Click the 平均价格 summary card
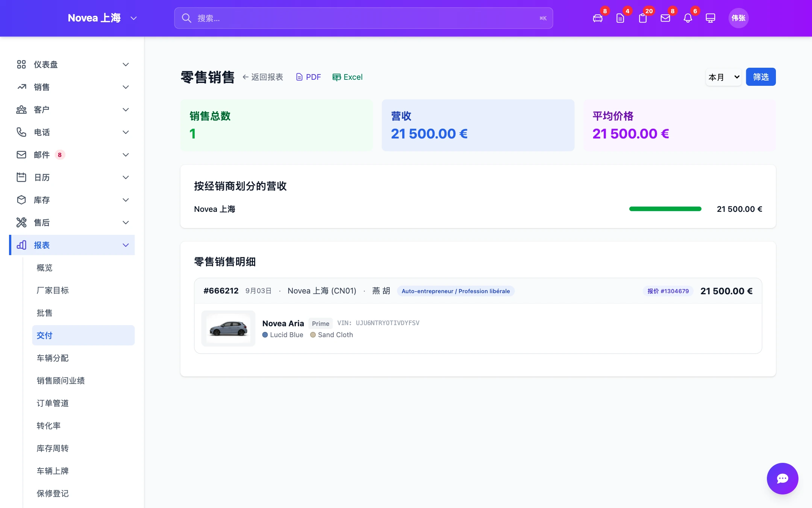This screenshot has height=508, width=812. [679, 125]
